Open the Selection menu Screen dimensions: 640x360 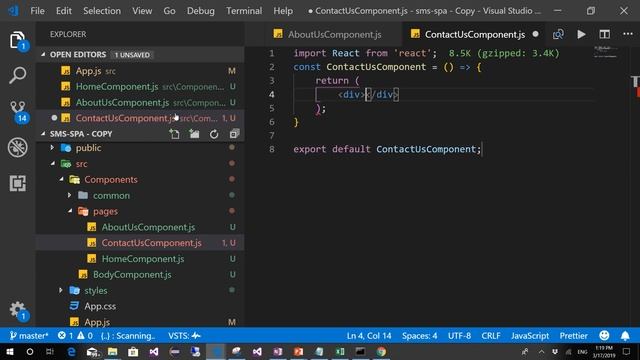pos(102,11)
